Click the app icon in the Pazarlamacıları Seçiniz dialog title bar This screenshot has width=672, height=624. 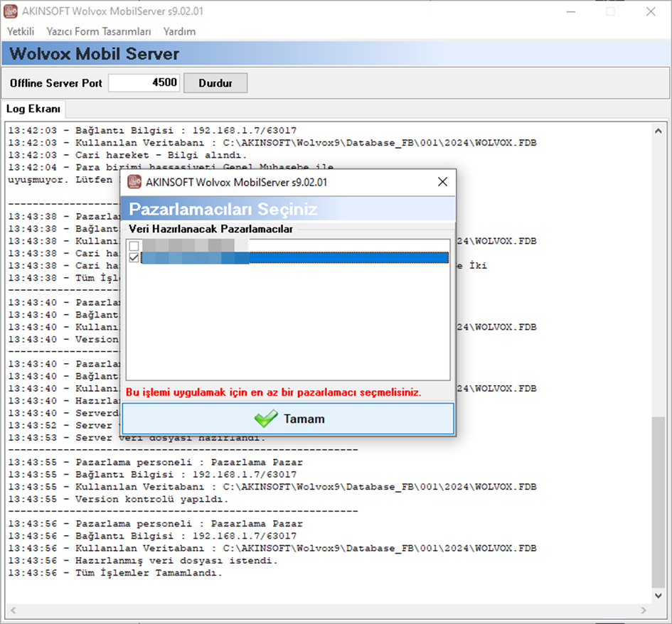tap(134, 182)
